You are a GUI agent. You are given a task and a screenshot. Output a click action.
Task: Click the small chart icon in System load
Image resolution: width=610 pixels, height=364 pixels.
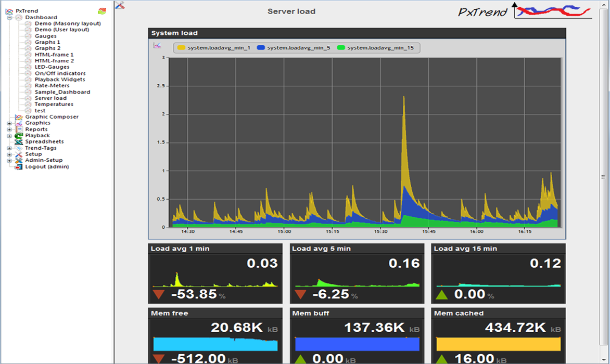[x=157, y=46]
